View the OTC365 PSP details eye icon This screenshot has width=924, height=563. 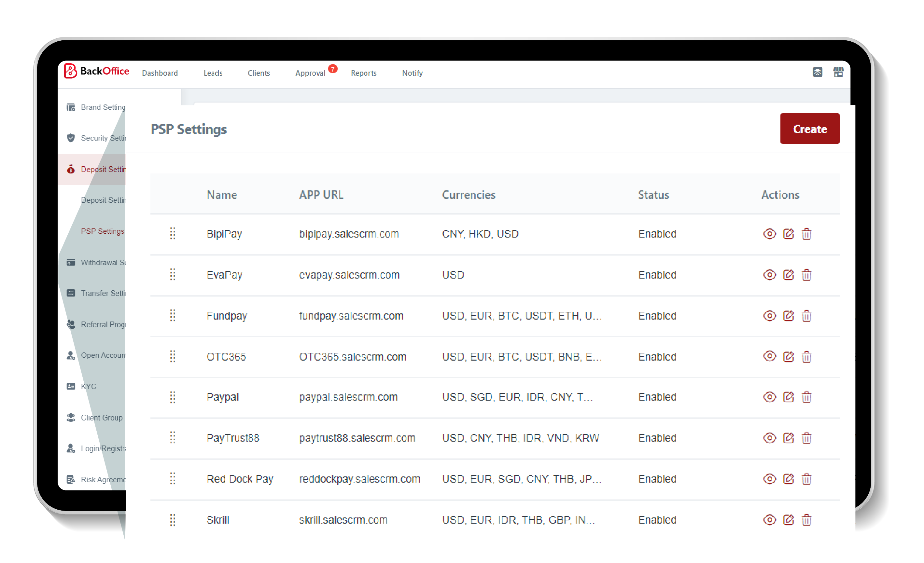769,356
